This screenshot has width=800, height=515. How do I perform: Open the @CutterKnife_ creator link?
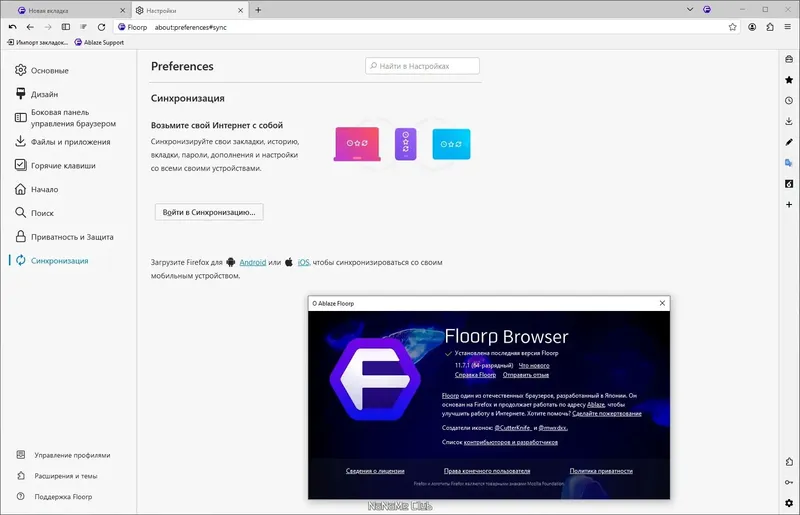pyautogui.click(x=513, y=428)
